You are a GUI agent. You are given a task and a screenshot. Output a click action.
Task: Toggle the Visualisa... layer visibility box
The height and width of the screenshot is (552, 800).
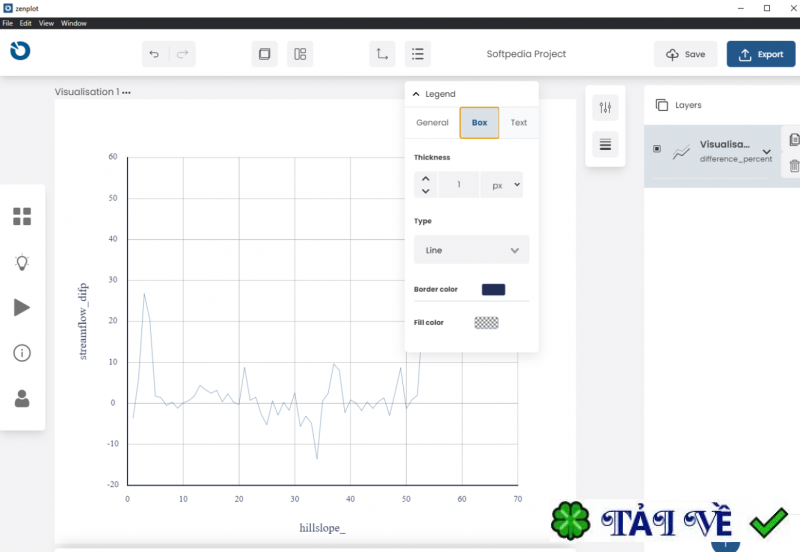[x=657, y=148]
